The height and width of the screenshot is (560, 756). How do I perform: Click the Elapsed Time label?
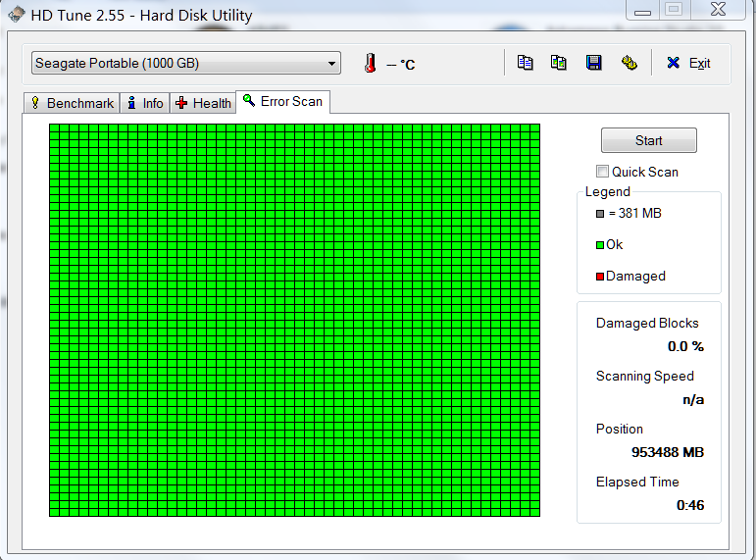(x=637, y=482)
